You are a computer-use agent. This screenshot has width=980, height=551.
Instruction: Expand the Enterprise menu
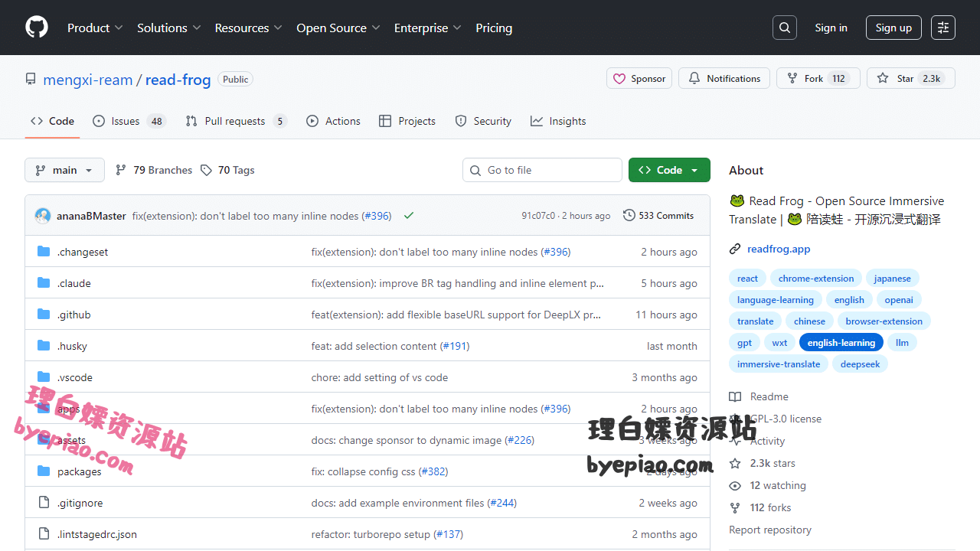pyautogui.click(x=427, y=28)
